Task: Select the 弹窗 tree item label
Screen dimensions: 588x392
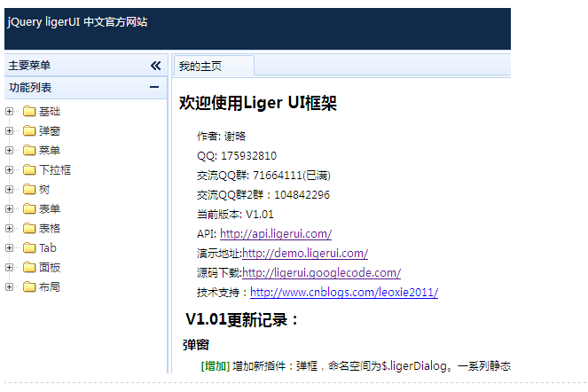Action: click(x=50, y=131)
